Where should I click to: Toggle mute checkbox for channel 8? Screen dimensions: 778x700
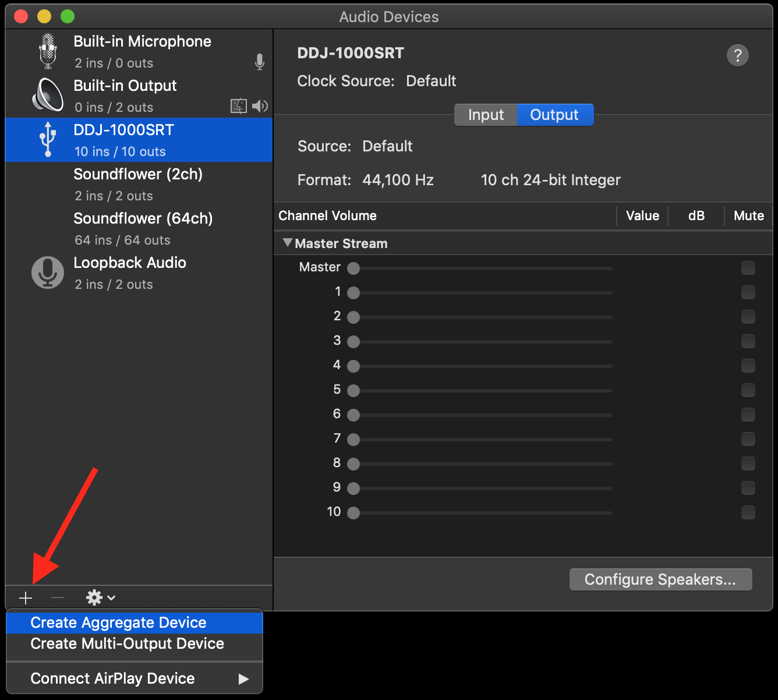[748, 464]
